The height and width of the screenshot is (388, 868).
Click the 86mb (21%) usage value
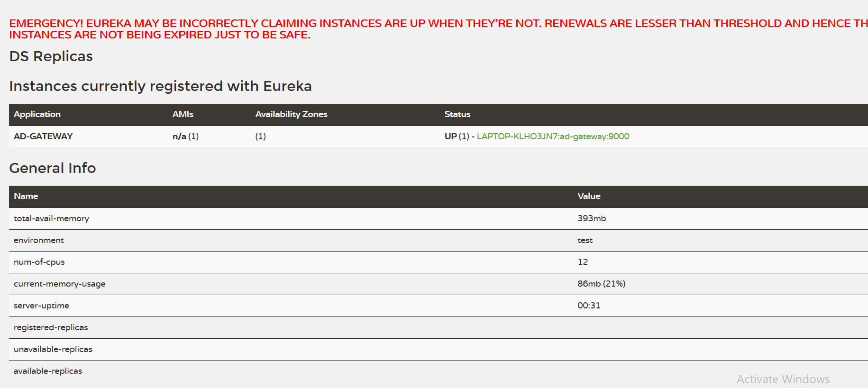(x=601, y=284)
